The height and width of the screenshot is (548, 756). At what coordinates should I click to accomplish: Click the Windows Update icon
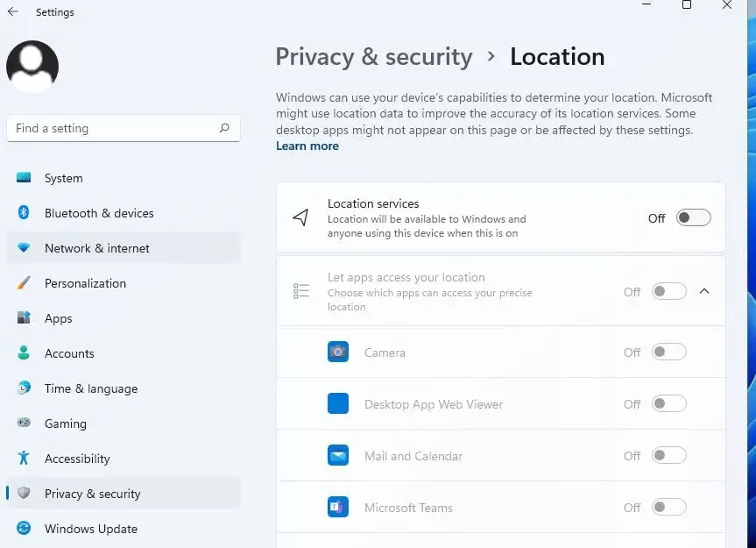(25, 529)
